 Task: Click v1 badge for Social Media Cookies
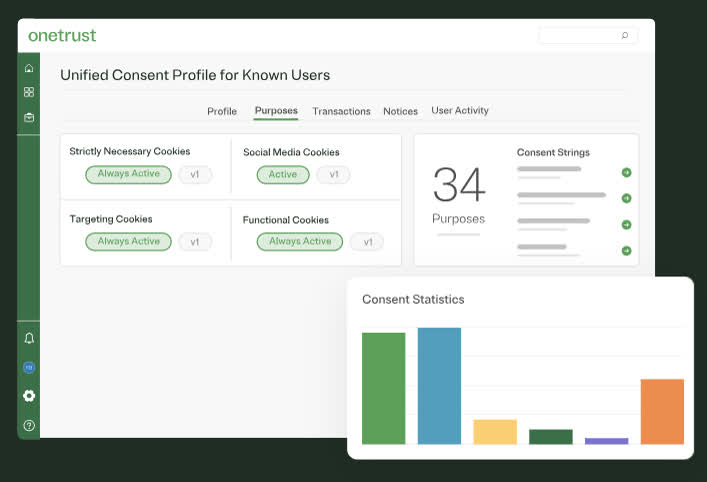tap(334, 174)
